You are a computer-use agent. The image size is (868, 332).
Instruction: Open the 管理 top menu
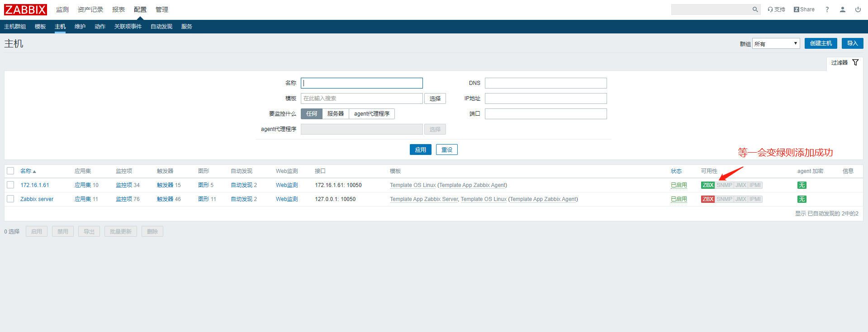tap(162, 9)
